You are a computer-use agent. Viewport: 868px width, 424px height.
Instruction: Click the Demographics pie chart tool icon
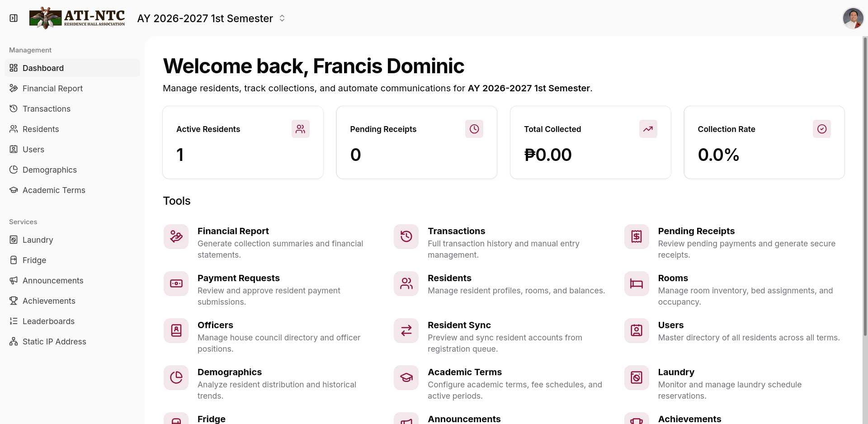(176, 377)
